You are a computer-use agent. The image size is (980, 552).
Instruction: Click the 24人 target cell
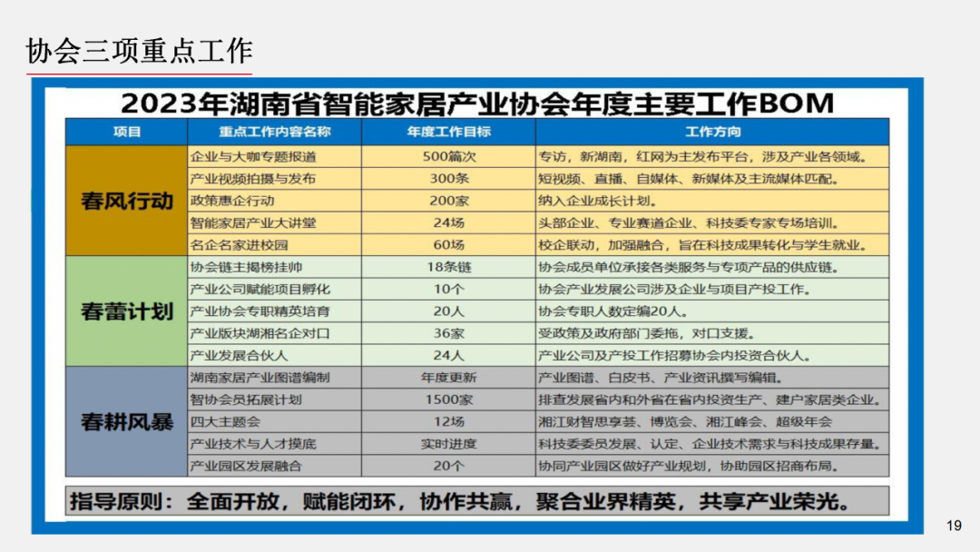[x=448, y=356]
